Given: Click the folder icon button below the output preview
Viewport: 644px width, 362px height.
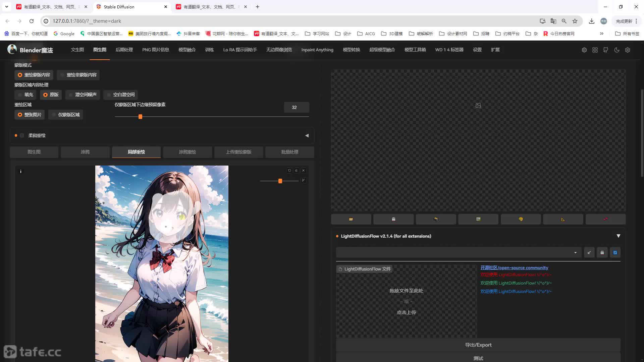Looking at the screenshot, I should point(351,219).
